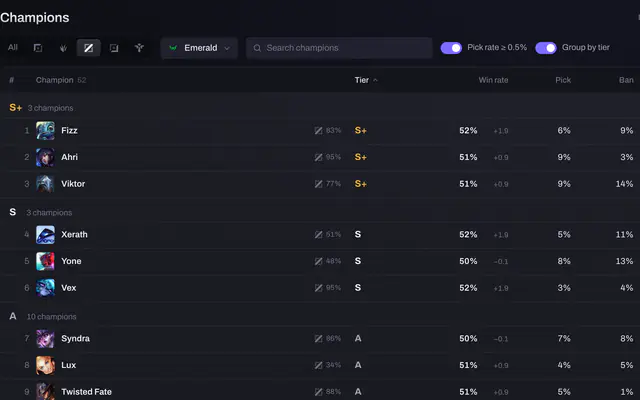Open the Vex champion name link
Viewport: 640px width, 400px height.
(69, 288)
